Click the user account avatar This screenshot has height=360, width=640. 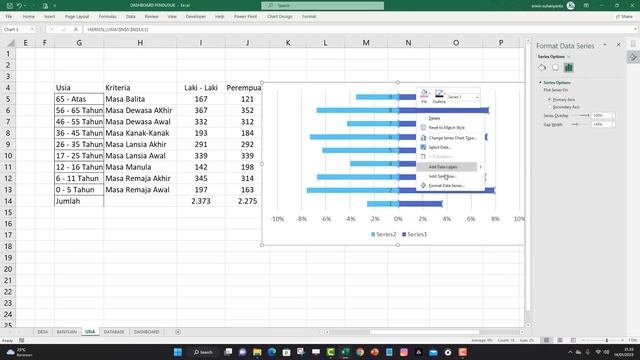(571, 6)
